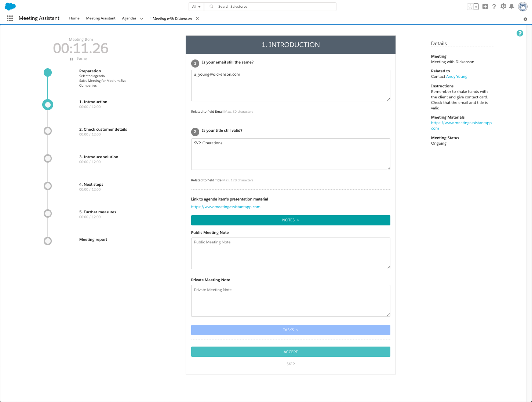532x402 pixels.
Task: Collapse the NOTES section
Action: pos(291,220)
